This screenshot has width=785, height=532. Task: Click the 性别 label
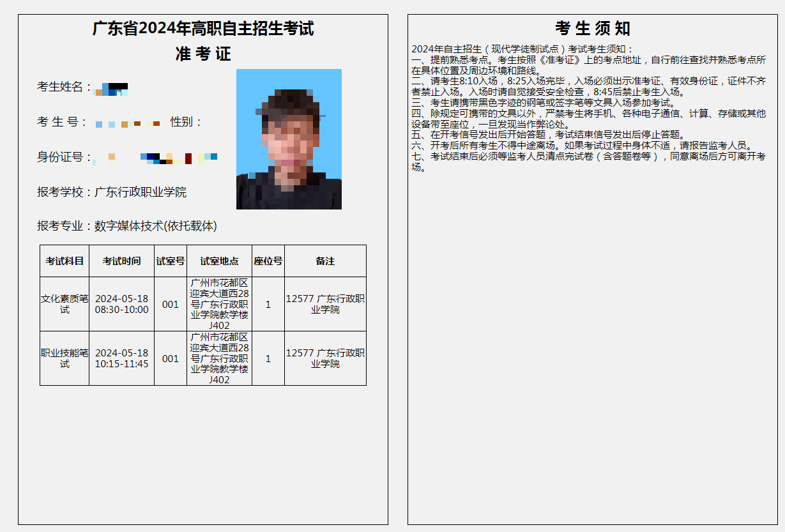[186, 122]
